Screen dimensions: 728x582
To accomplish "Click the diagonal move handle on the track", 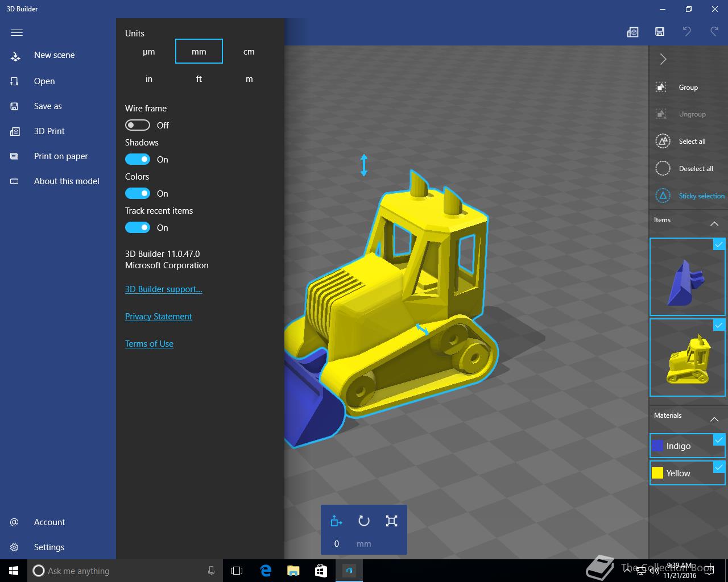I will click(x=422, y=329).
